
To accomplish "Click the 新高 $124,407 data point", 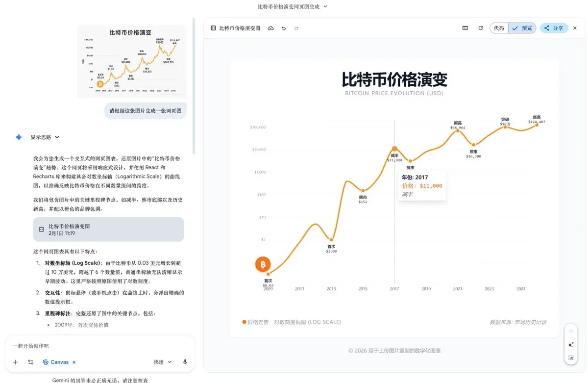I will (x=537, y=125).
